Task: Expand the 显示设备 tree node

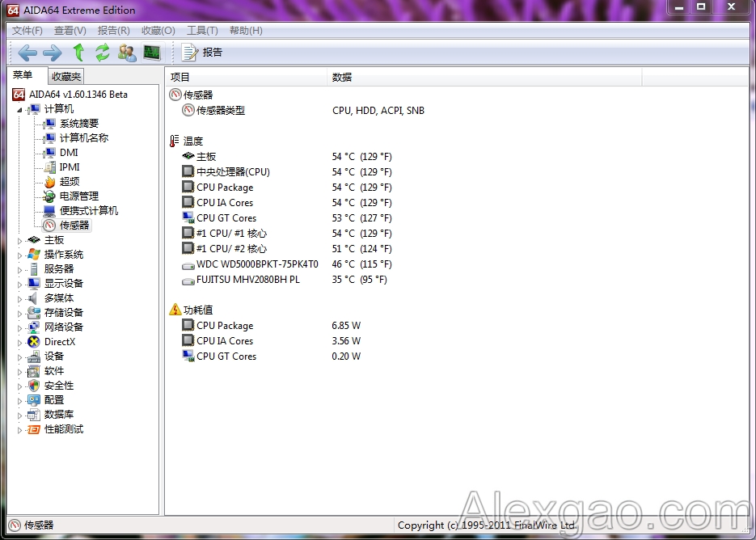Action: (19, 284)
